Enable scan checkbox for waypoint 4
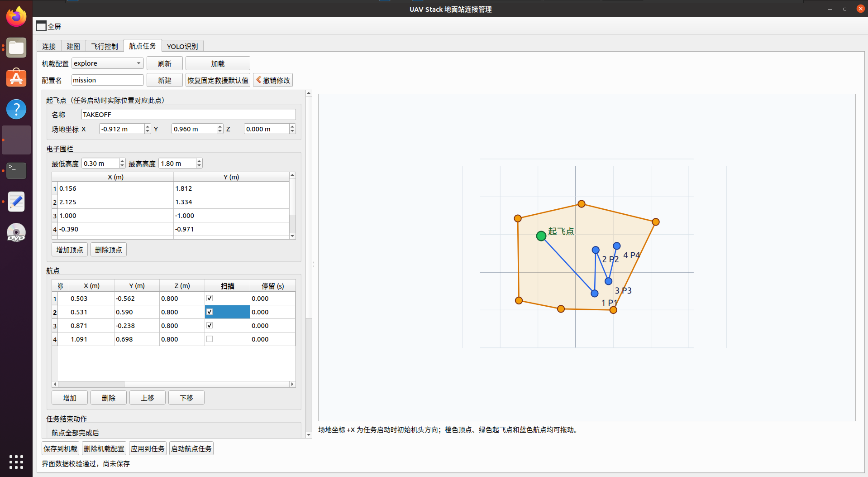The height and width of the screenshot is (477, 868). [210, 339]
